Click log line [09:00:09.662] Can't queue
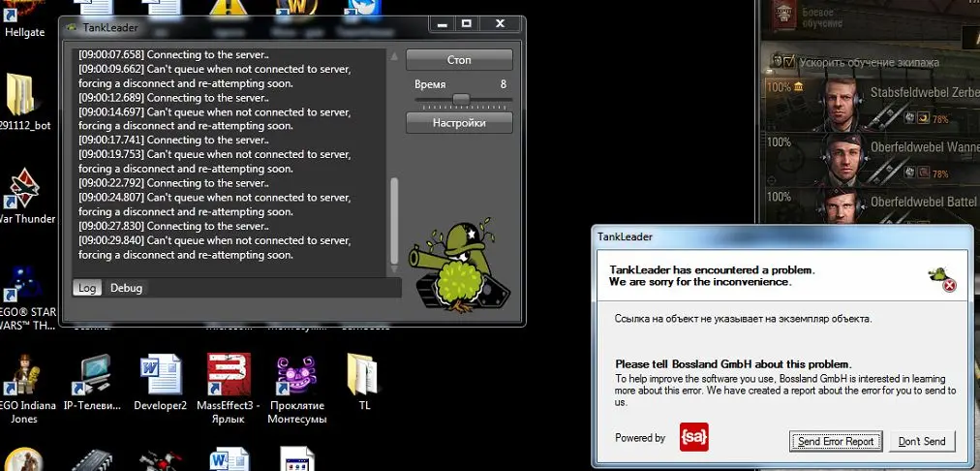Screen dimensions: 980x471 click(x=214, y=76)
